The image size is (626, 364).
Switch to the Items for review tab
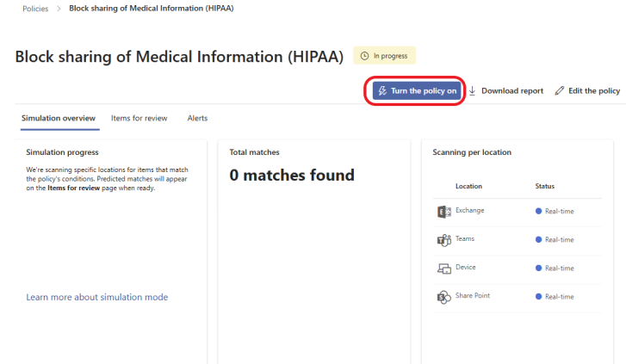click(x=139, y=118)
